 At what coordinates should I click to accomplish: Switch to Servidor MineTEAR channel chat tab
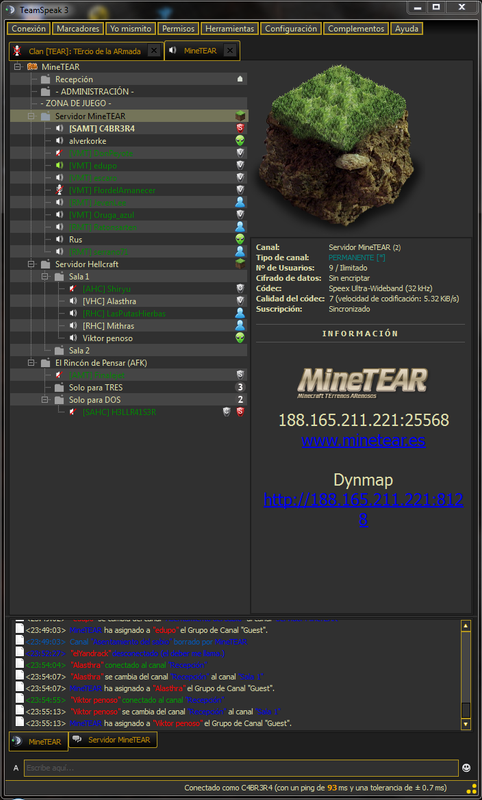coord(113,740)
